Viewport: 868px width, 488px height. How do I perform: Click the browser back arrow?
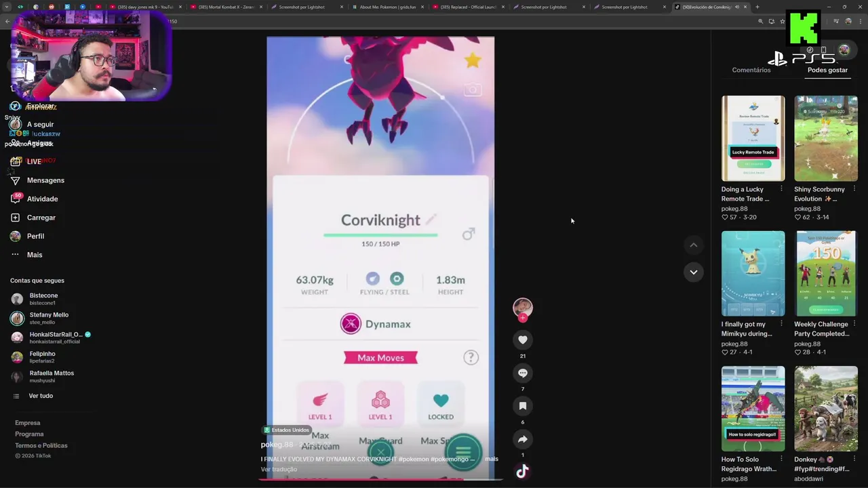point(7,21)
